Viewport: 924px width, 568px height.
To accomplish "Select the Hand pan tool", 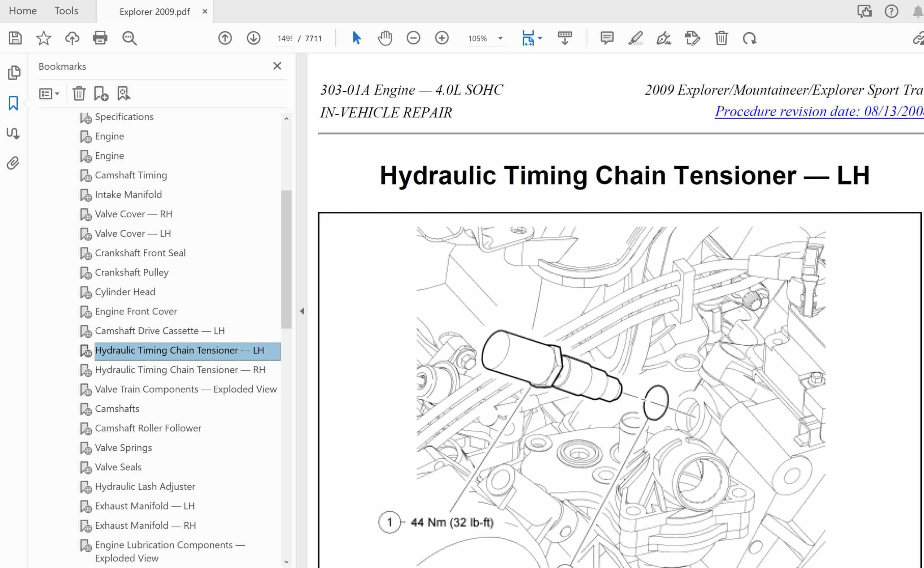I will coord(385,38).
